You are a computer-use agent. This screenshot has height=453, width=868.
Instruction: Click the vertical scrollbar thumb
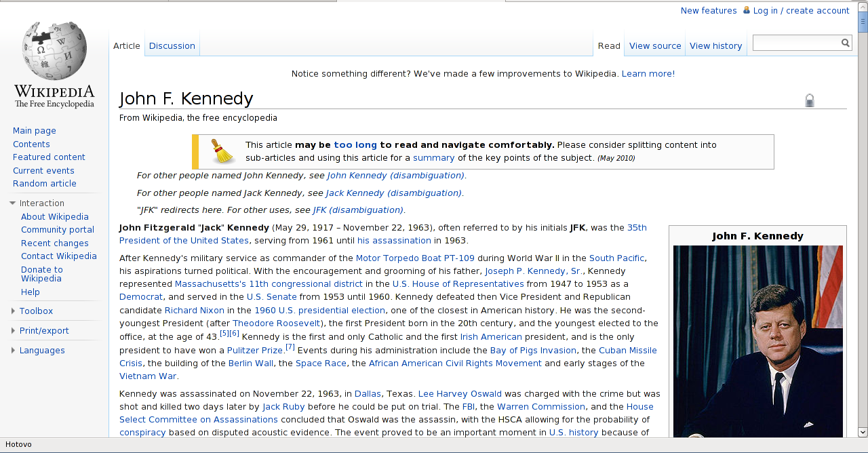863,21
